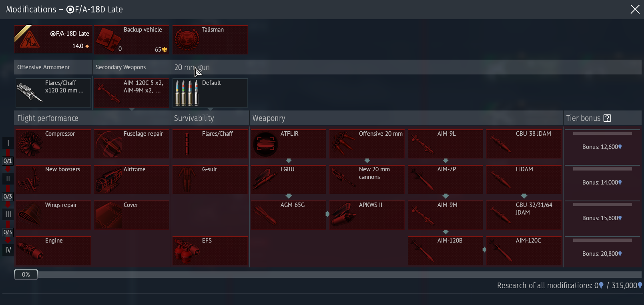Expand the Default 20 mm ammo belt selector
This screenshot has height=305, width=644.
point(210,93)
